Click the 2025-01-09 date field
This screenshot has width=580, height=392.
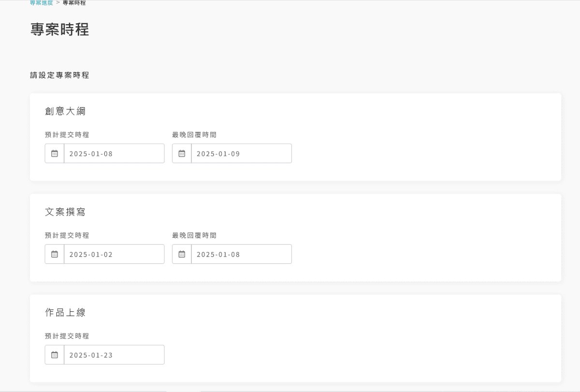(x=241, y=154)
